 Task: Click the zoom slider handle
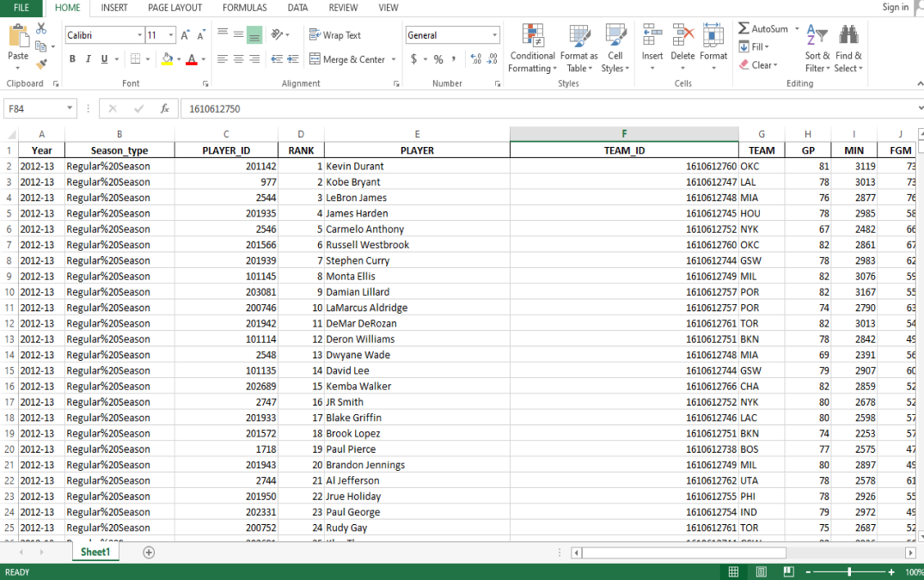(849, 571)
